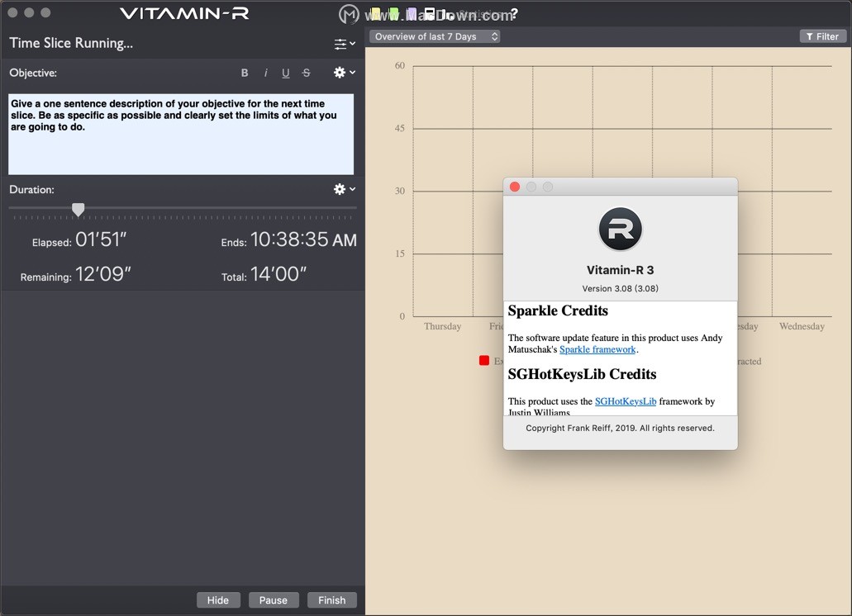Click the 'SGHotKeysLib Credits' heading

click(582, 374)
